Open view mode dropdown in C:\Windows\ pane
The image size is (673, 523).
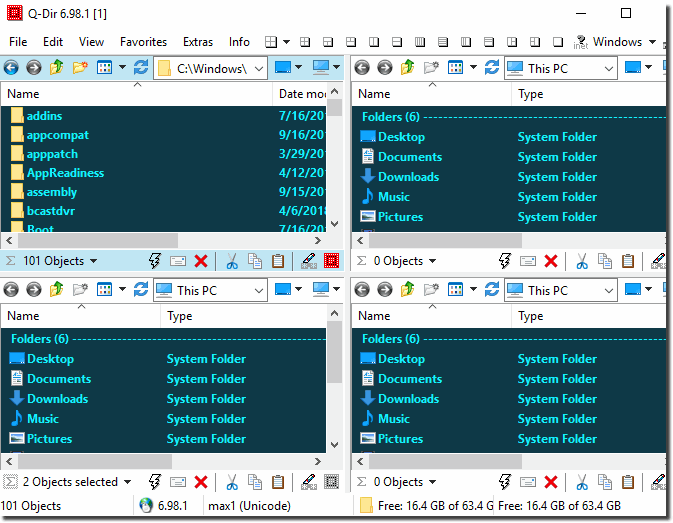[122, 67]
